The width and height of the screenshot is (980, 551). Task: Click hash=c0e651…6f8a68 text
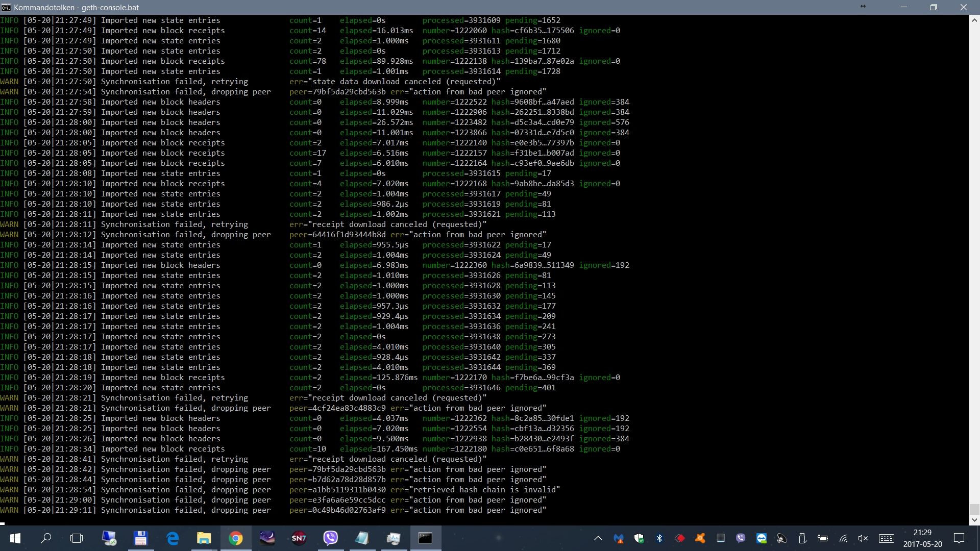pos(533,449)
